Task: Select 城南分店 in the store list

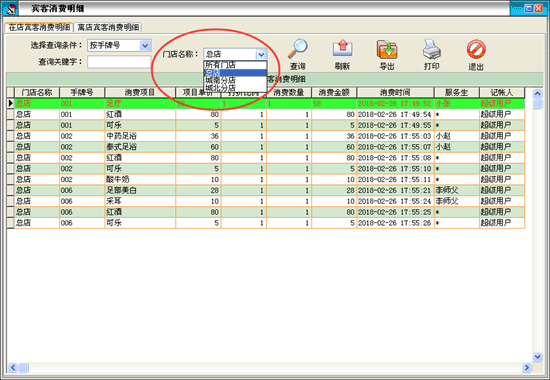Action: pyautogui.click(x=235, y=80)
